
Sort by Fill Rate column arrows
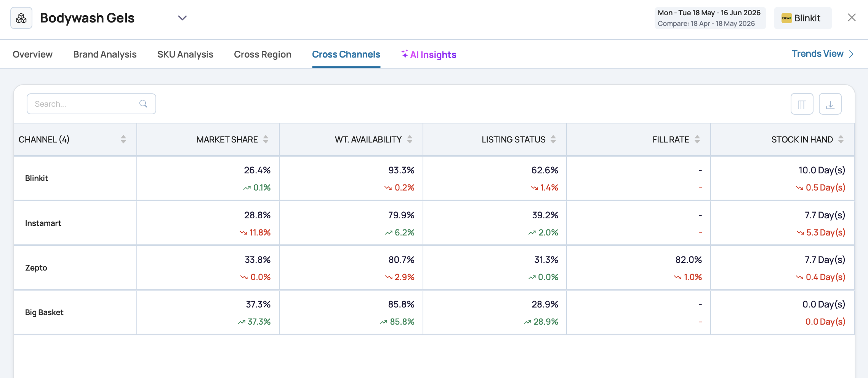coord(697,139)
